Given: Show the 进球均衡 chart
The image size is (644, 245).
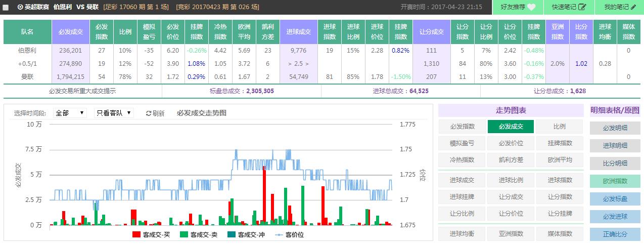Looking at the screenshot, I should point(462,233).
